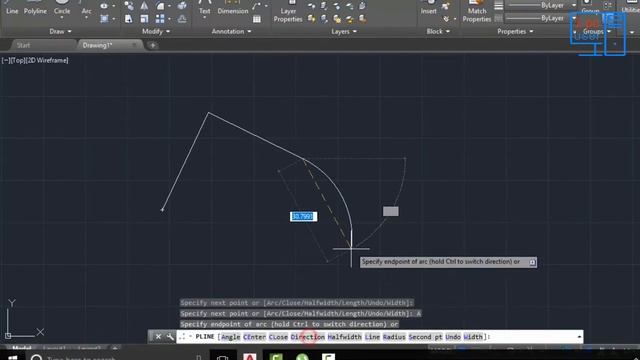Select the Fillet tool in Modify
Screen dimensions: 640x360
click(160, 6)
